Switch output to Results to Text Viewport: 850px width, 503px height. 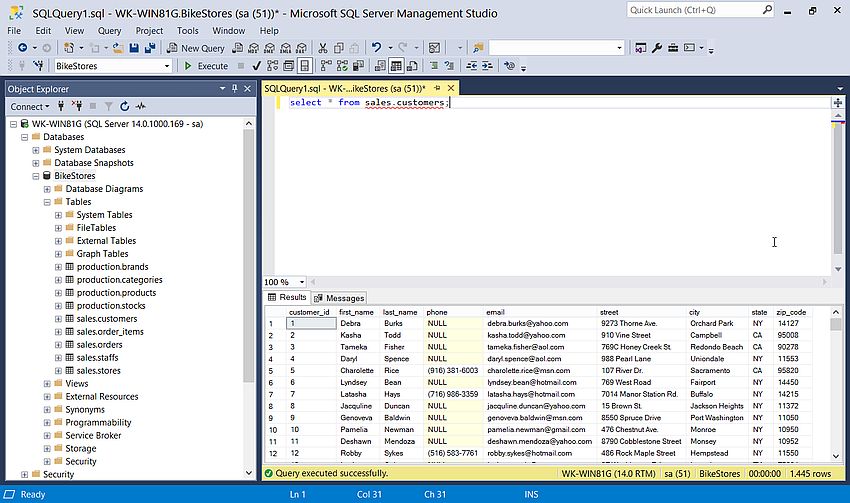[381, 66]
